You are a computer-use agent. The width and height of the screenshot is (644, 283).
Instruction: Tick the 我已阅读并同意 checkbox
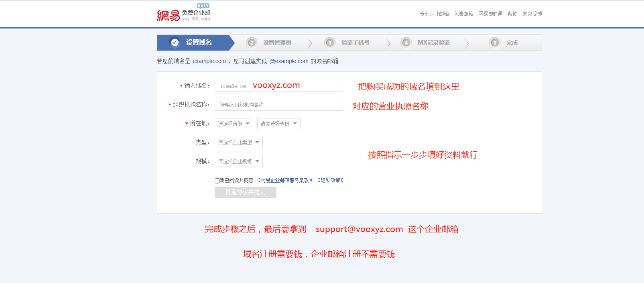pyautogui.click(x=217, y=181)
